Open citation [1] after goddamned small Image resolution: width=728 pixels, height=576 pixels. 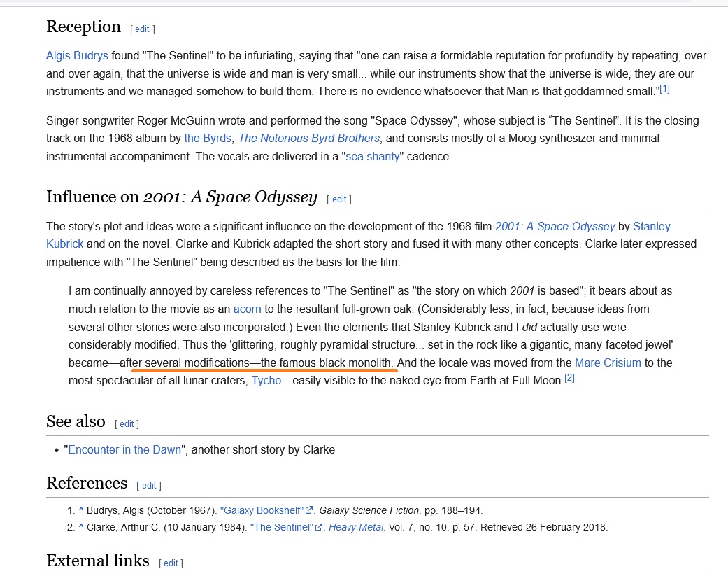coord(665,89)
